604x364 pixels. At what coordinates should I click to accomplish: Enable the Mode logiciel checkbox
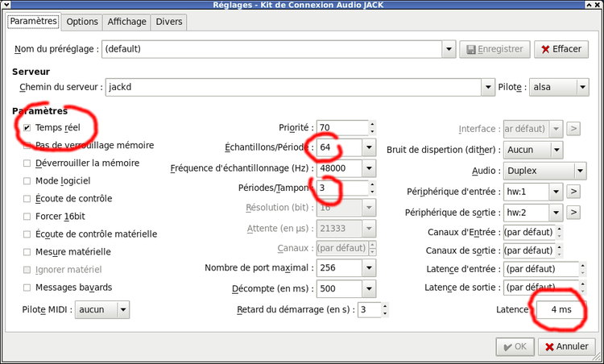coord(27,181)
